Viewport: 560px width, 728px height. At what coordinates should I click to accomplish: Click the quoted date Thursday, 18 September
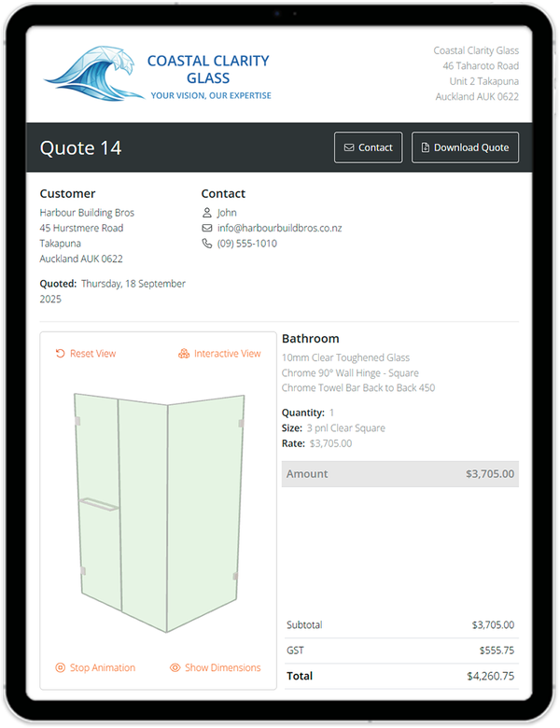(x=133, y=284)
